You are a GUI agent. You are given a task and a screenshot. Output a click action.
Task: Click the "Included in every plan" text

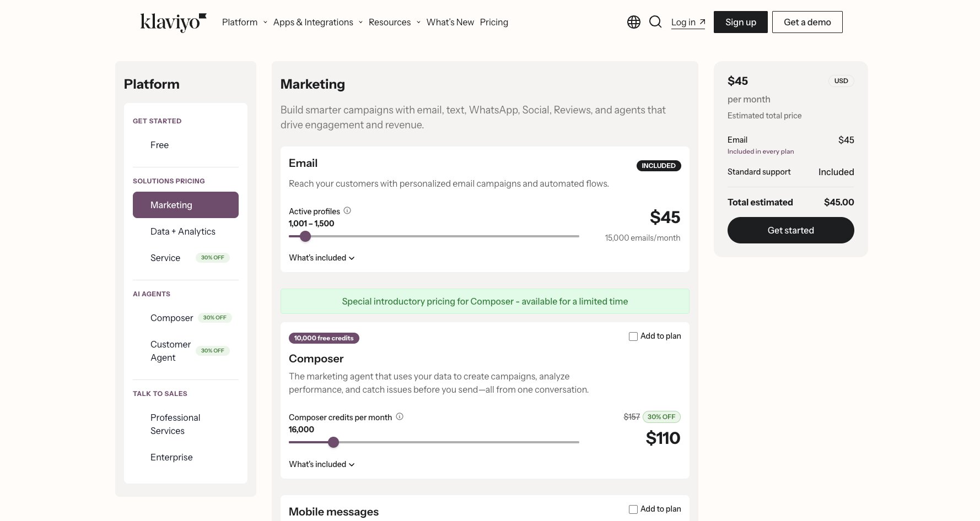pyautogui.click(x=761, y=151)
